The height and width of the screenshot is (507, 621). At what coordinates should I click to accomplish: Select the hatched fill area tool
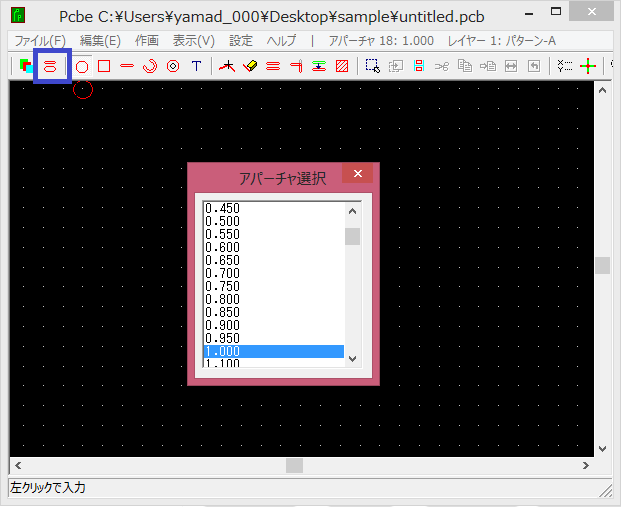(342, 66)
